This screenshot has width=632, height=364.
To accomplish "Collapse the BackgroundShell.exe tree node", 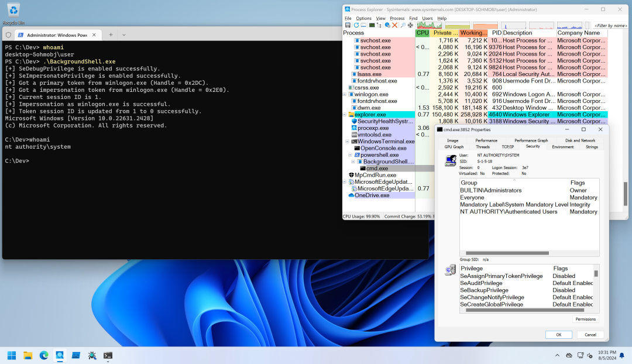I will coord(353,162).
